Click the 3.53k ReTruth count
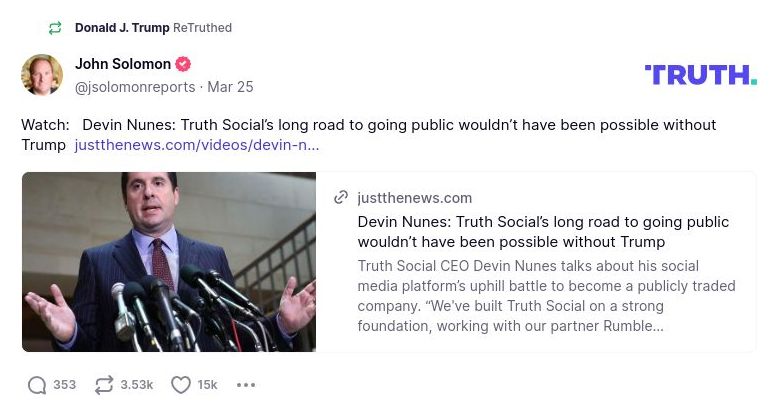The width and height of the screenshot is (778, 415). coord(137,385)
